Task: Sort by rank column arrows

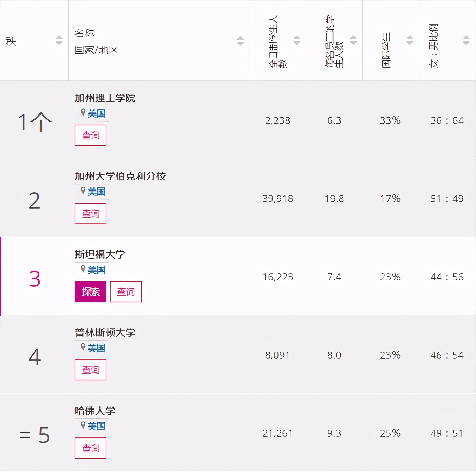Action: (59, 41)
